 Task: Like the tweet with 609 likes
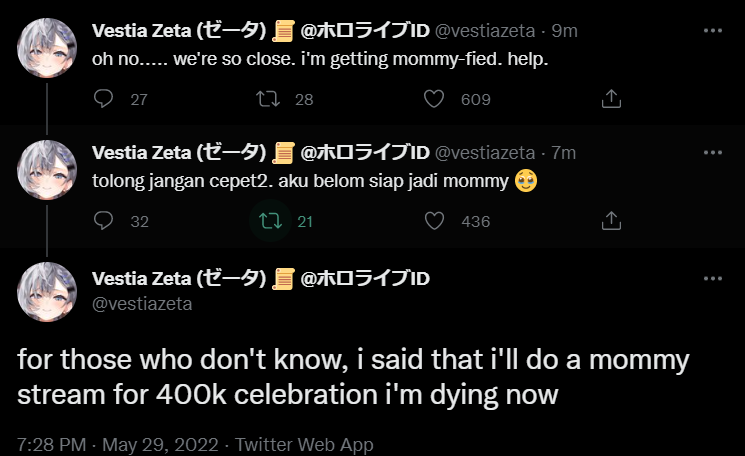pyautogui.click(x=434, y=99)
